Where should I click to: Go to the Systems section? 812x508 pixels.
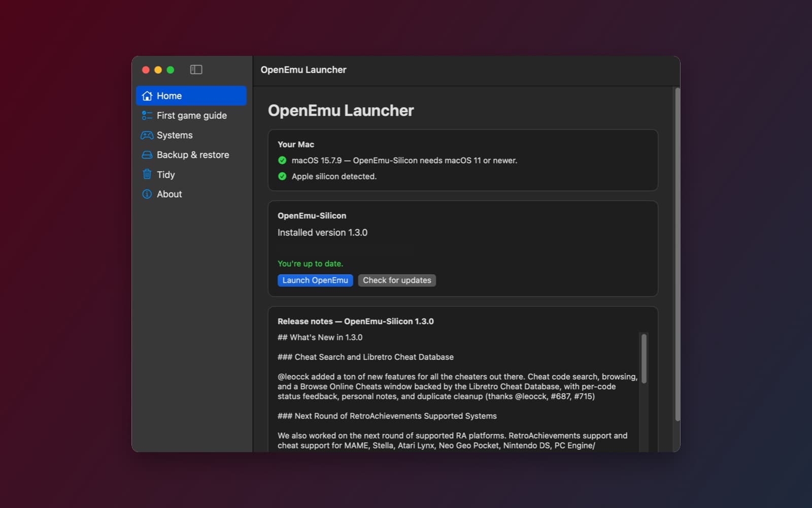(191, 135)
